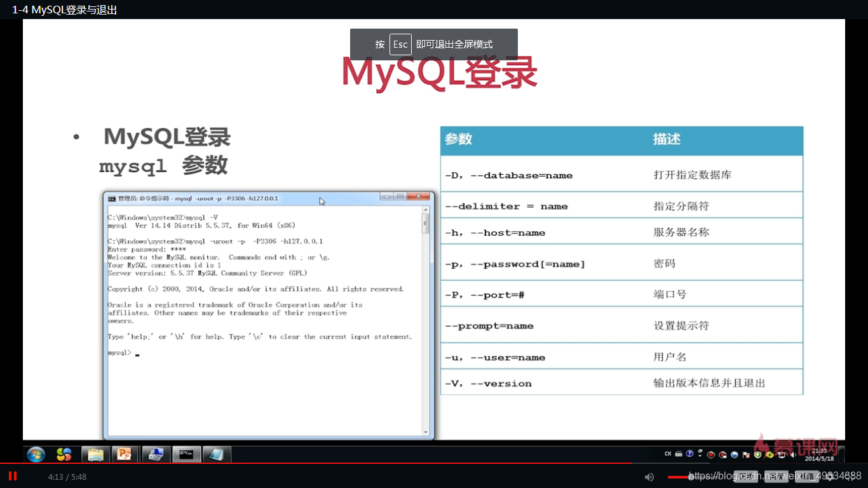Image resolution: width=868 pixels, height=488 pixels.
Task: Minimize the command prompt window
Action: click(x=387, y=196)
